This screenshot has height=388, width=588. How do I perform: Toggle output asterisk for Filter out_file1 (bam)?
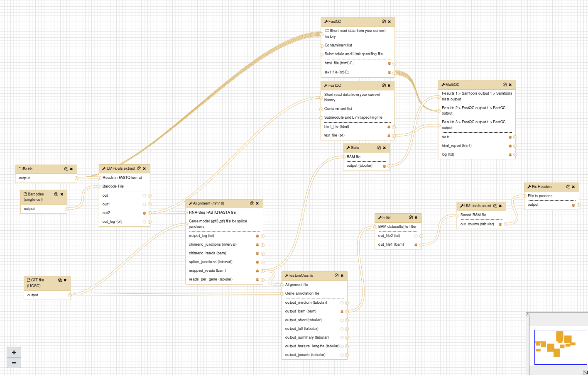click(x=416, y=244)
